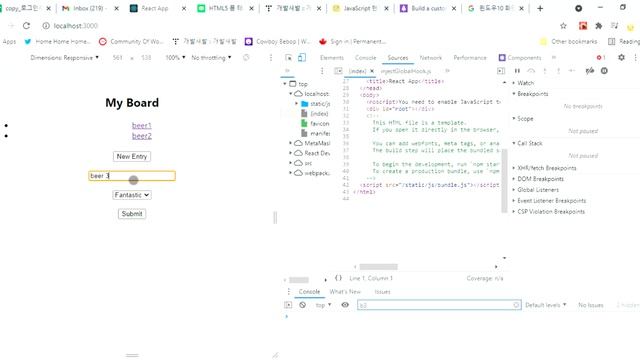Open console top context dropdown
Viewport: 640px width, 360px height.
click(323, 305)
